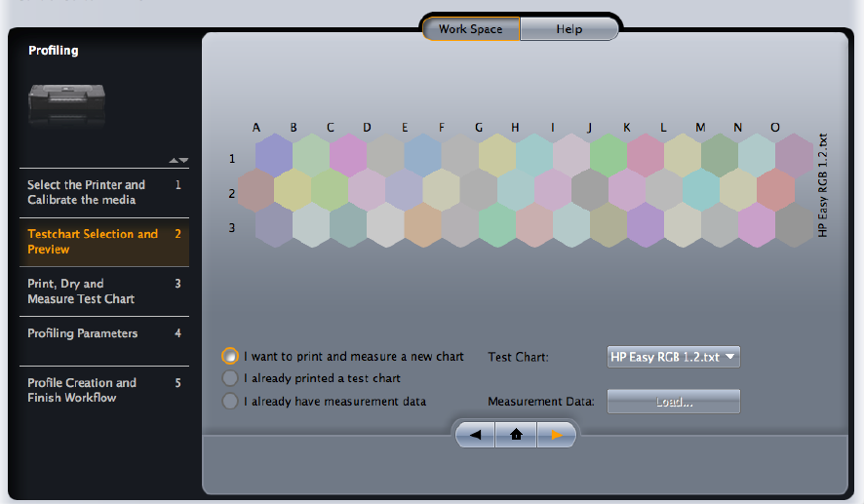Select 'I already printed a test chart'
Viewport: 864px width, 504px height.
pos(230,378)
